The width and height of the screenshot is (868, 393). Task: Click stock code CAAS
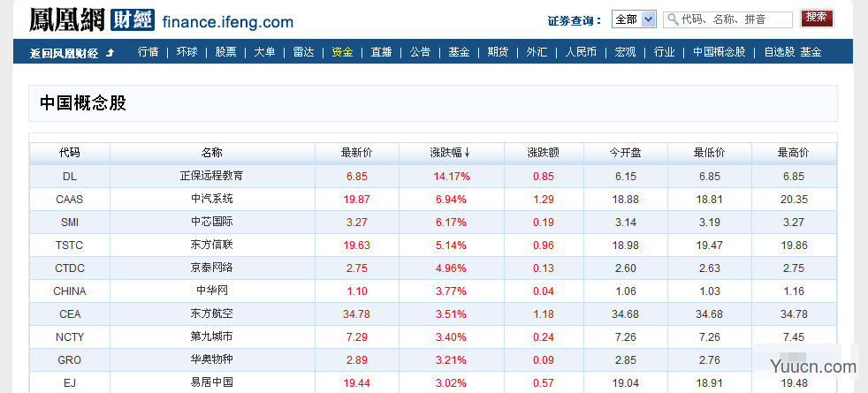[70, 200]
